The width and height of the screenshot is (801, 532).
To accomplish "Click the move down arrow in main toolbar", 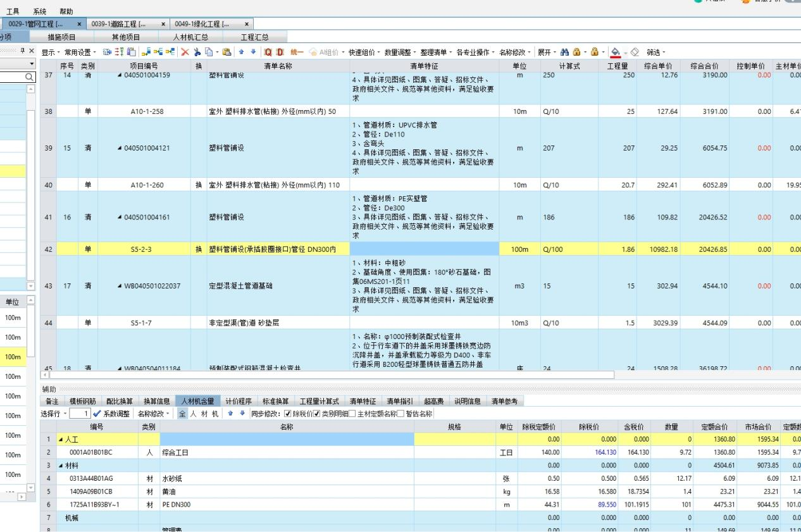I will 254,53.
